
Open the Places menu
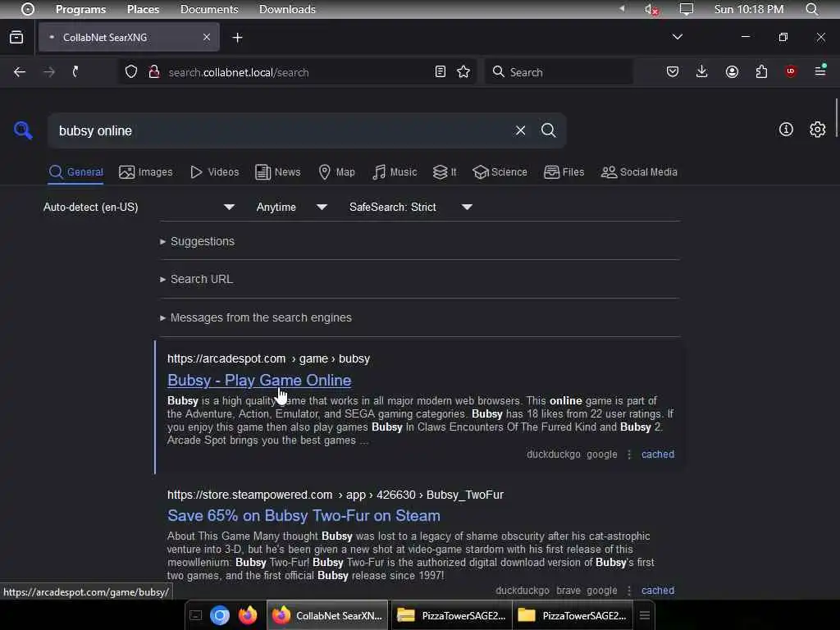coord(143,9)
